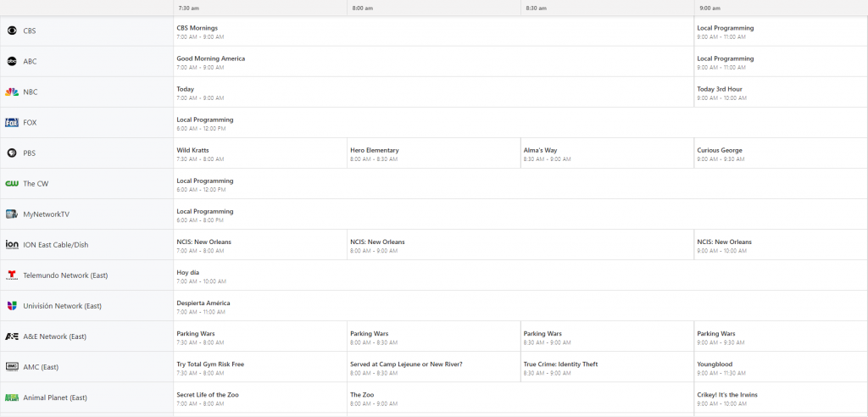Image resolution: width=868 pixels, height=417 pixels.
Task: Open Parking Wars 7:30 AM episode
Action: pyautogui.click(x=260, y=336)
